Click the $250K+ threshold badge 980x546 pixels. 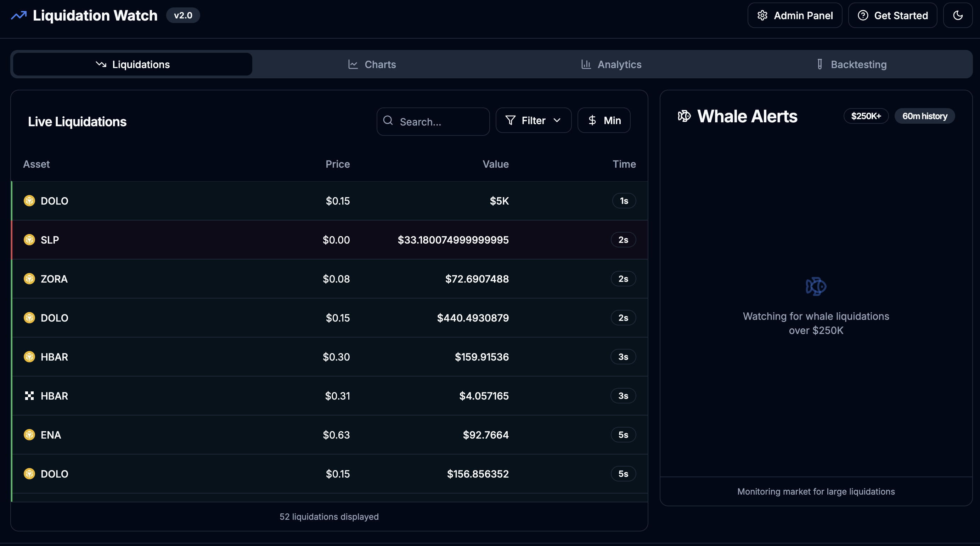866,116
